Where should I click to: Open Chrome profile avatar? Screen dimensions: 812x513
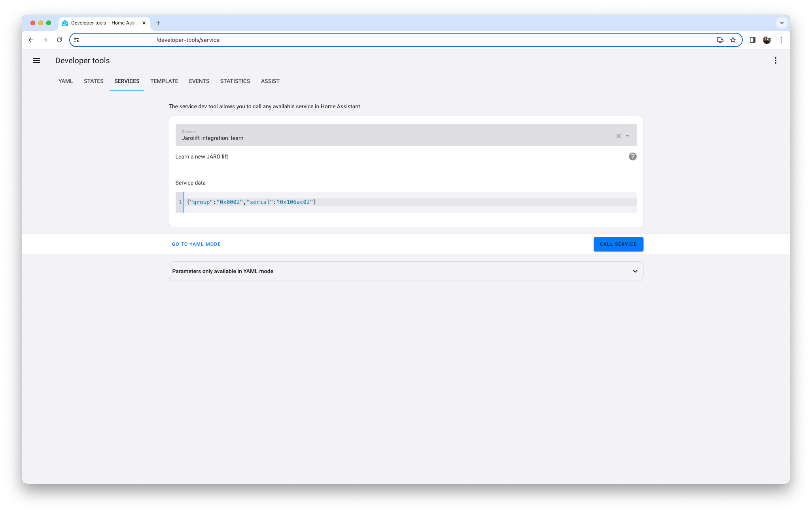767,40
